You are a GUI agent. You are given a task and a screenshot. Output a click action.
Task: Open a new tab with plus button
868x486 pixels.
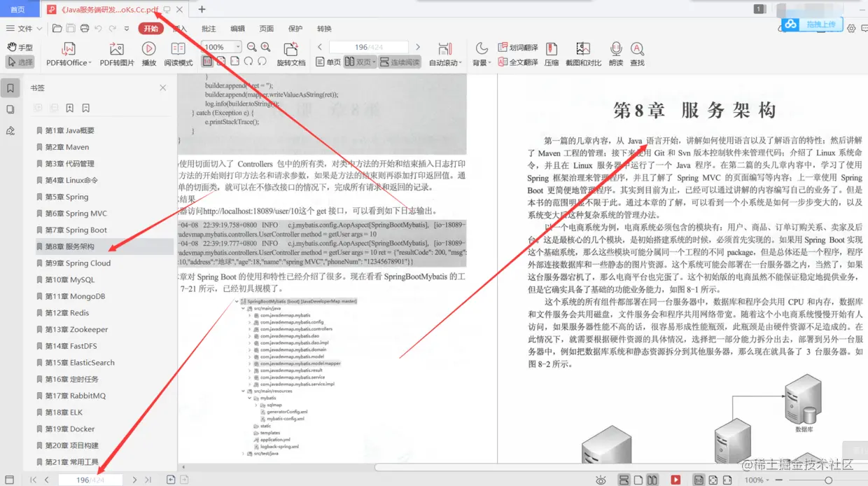pyautogui.click(x=202, y=9)
